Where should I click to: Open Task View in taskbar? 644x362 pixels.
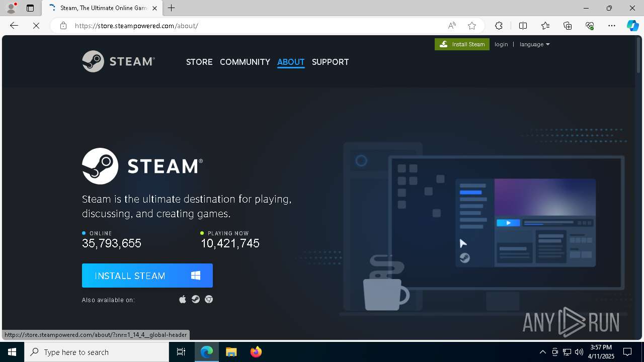coord(181,352)
